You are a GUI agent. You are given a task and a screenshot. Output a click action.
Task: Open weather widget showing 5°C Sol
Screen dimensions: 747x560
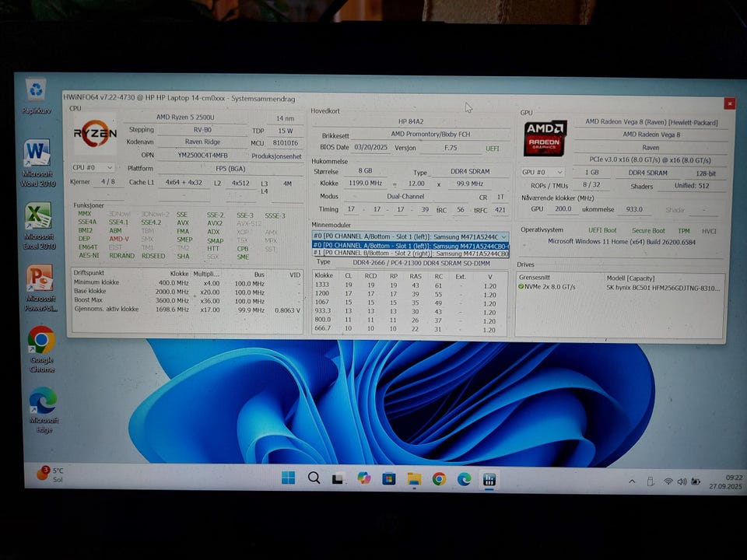click(50, 474)
